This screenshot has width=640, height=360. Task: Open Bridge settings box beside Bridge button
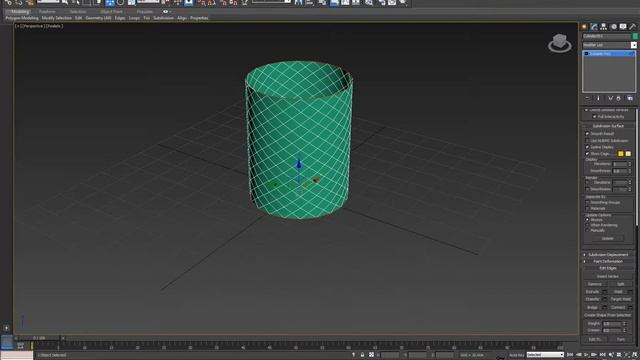tap(605, 307)
